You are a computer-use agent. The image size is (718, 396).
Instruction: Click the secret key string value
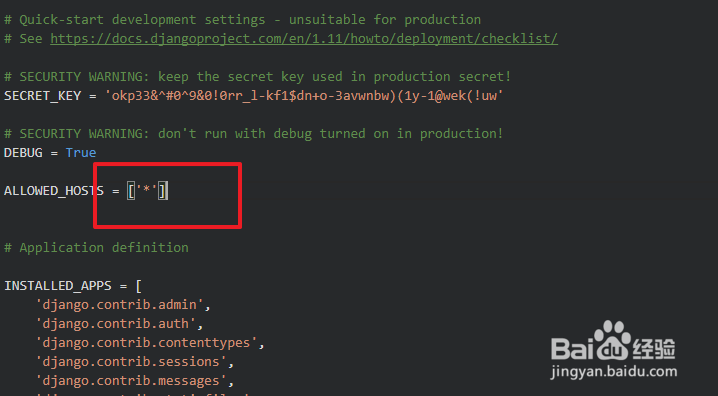point(304,96)
